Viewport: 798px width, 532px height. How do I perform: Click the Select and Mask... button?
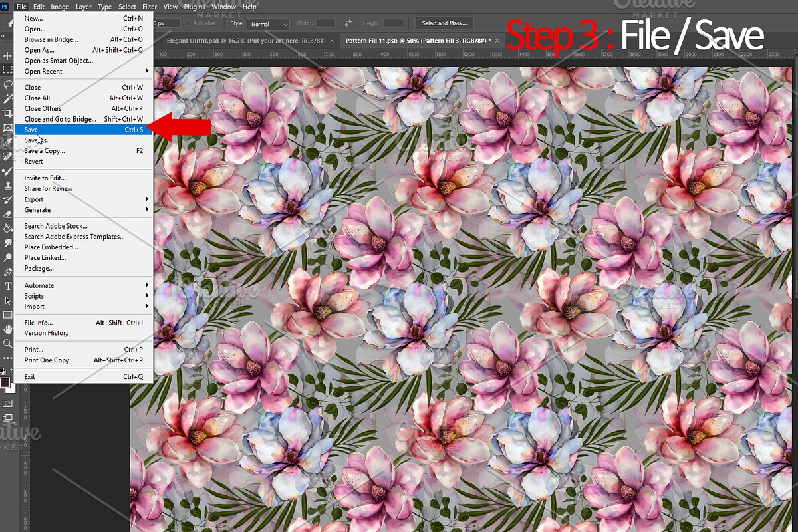(444, 23)
